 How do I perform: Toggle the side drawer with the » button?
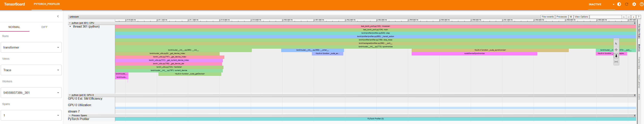click(x=633, y=17)
